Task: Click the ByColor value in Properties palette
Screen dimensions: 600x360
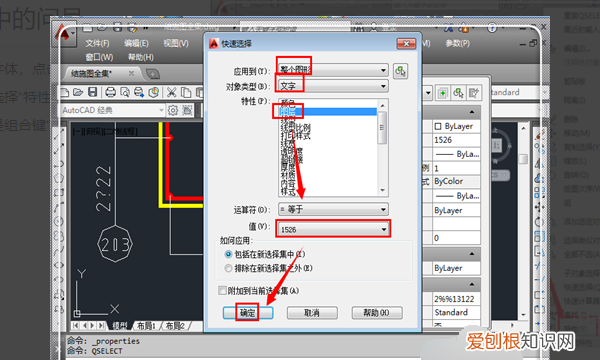Action: click(457, 182)
